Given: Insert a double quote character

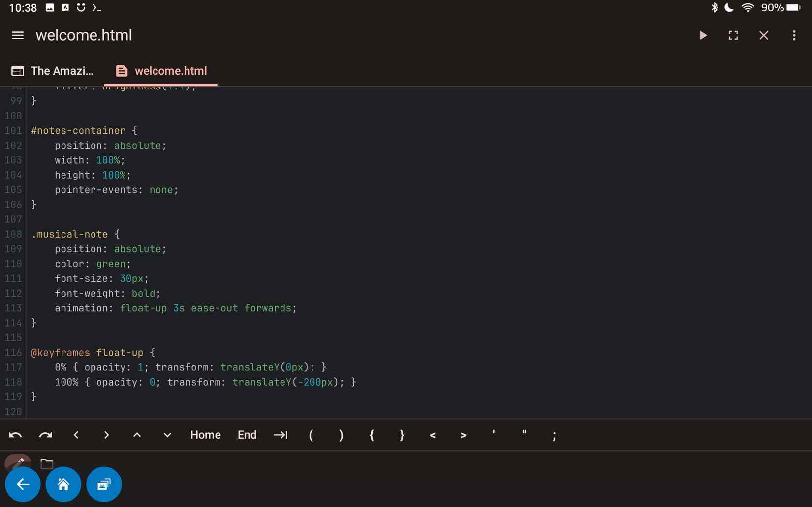Looking at the screenshot, I should pyautogui.click(x=524, y=434).
